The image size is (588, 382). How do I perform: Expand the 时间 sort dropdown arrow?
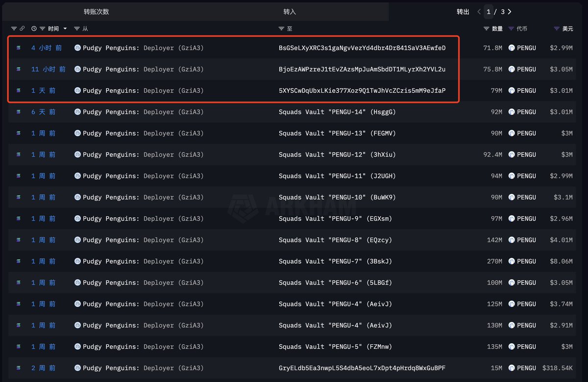pos(65,29)
